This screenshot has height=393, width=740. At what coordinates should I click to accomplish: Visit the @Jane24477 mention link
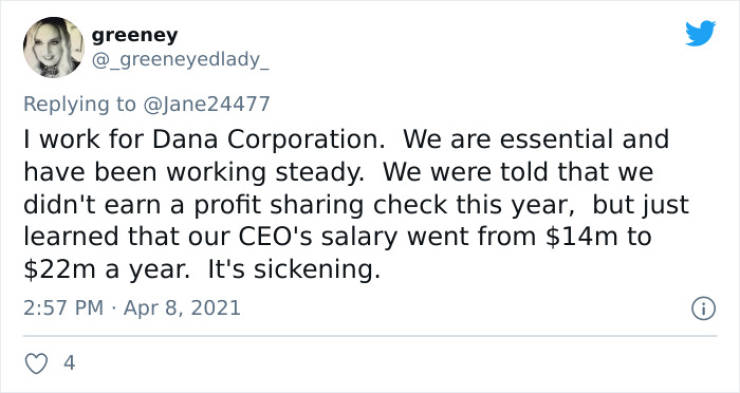click(x=206, y=104)
